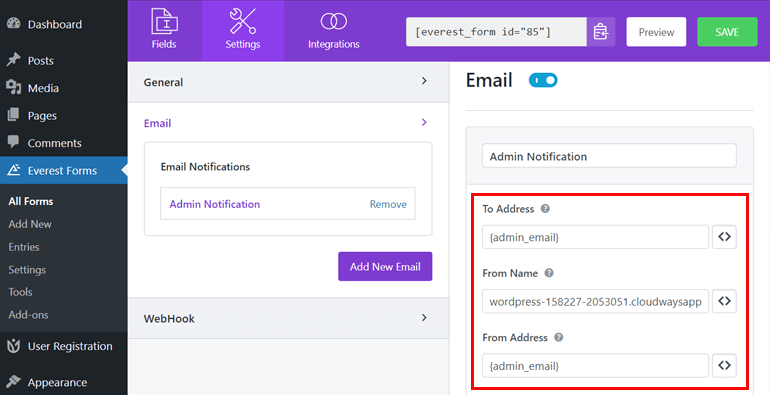The height and width of the screenshot is (395, 770).
Task: Click the help icon beside From Name
Action: (x=549, y=273)
